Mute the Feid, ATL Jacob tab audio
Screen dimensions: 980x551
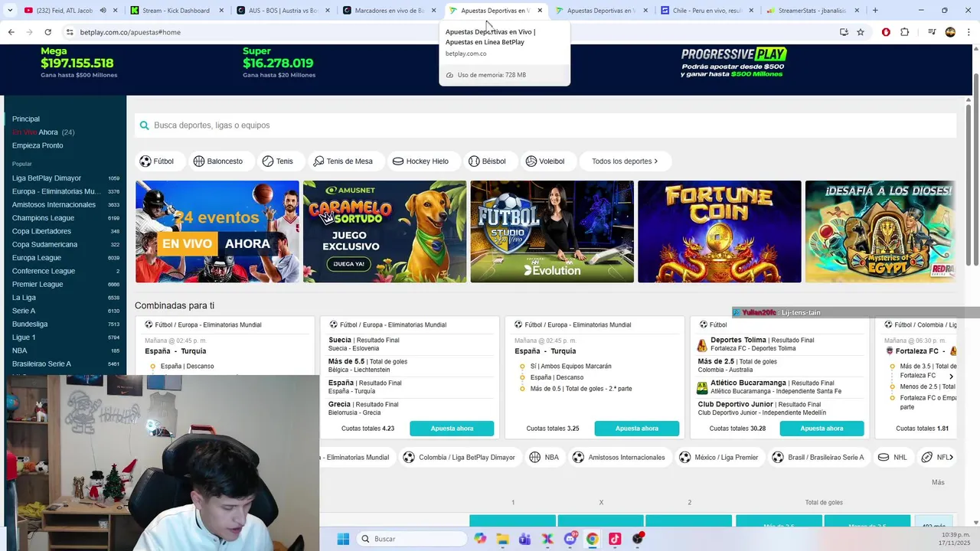tap(103, 11)
